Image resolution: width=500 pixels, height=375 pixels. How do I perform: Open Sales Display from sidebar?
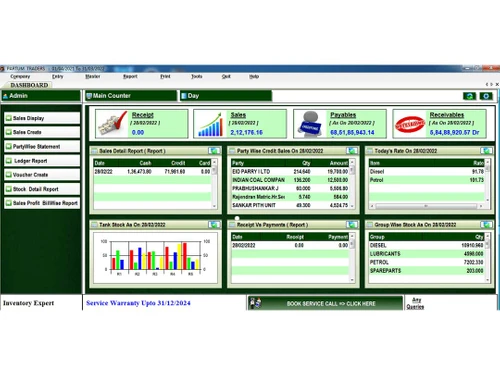click(42, 118)
